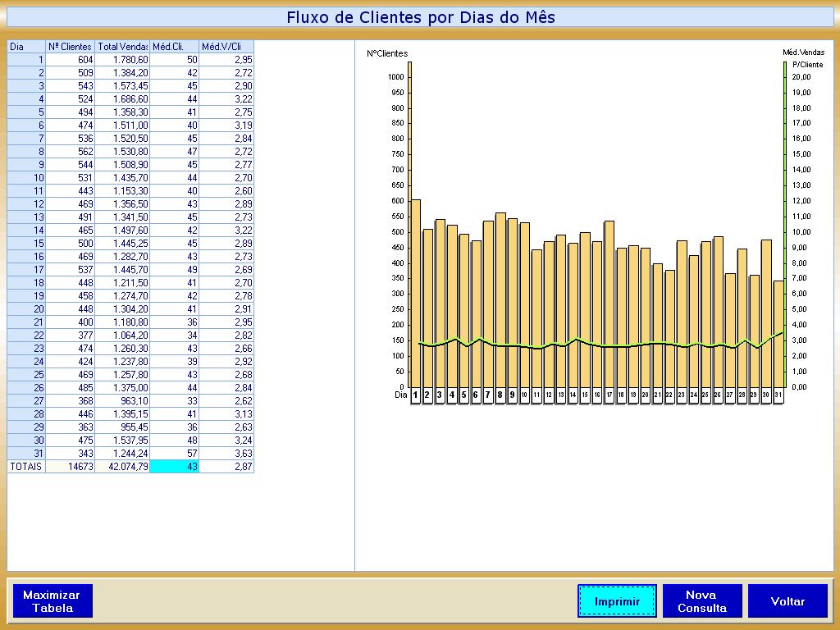This screenshot has height=630, width=840.
Task: Select the cyan highlighted cell in TOTAIS row
Action: [174, 466]
